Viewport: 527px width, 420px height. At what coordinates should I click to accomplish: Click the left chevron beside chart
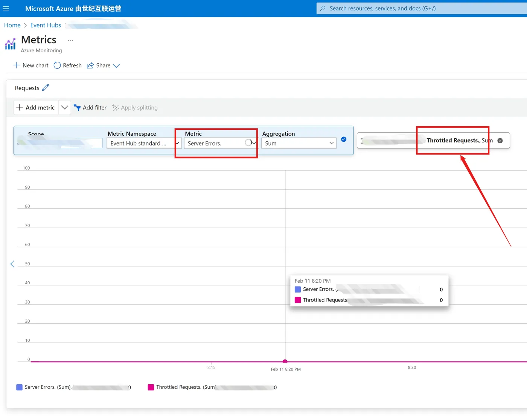(12, 264)
